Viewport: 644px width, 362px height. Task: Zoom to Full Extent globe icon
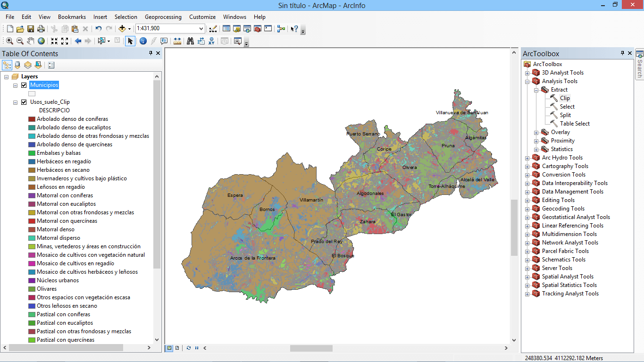(x=42, y=41)
